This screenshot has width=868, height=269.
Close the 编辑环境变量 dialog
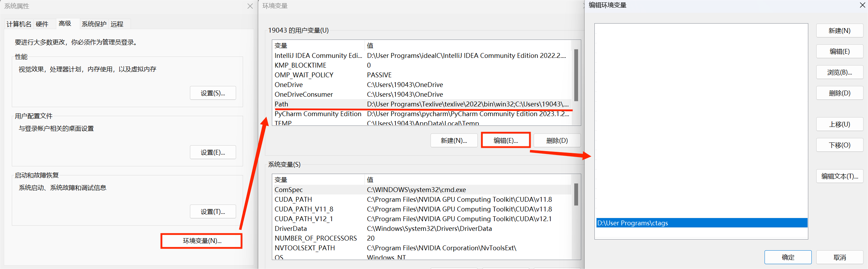coord(862,5)
